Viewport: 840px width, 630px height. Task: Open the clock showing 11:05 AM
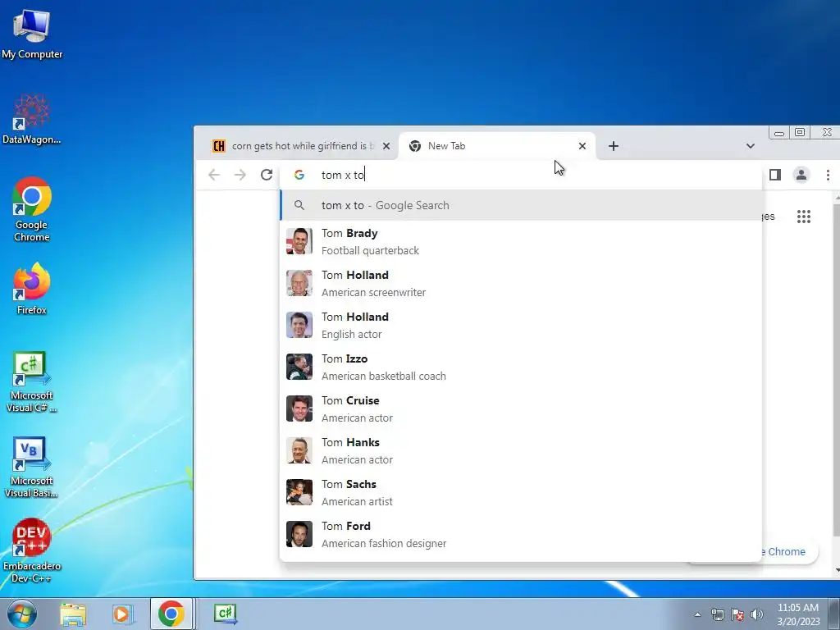point(798,614)
